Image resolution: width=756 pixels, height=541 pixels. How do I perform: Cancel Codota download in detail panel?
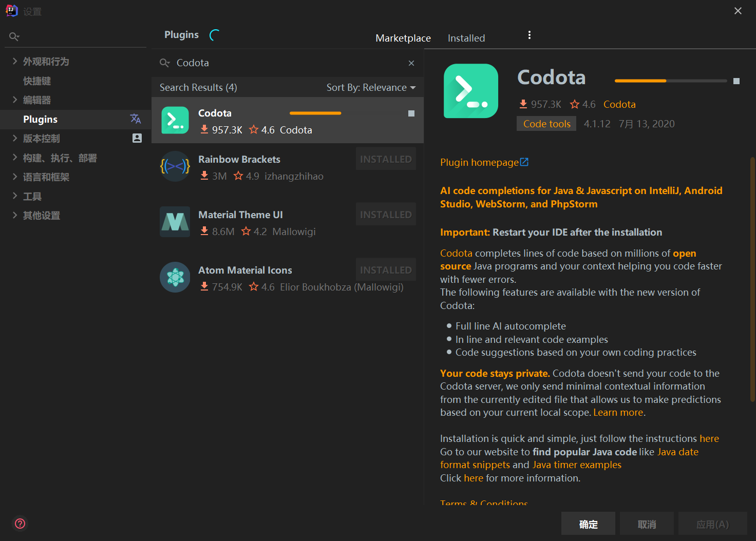coord(736,81)
